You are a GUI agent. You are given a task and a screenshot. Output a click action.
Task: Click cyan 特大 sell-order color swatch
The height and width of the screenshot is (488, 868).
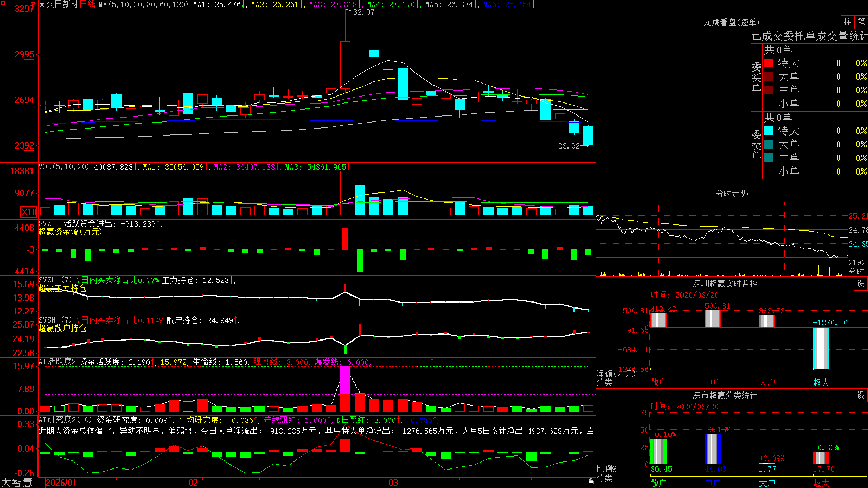(x=768, y=131)
